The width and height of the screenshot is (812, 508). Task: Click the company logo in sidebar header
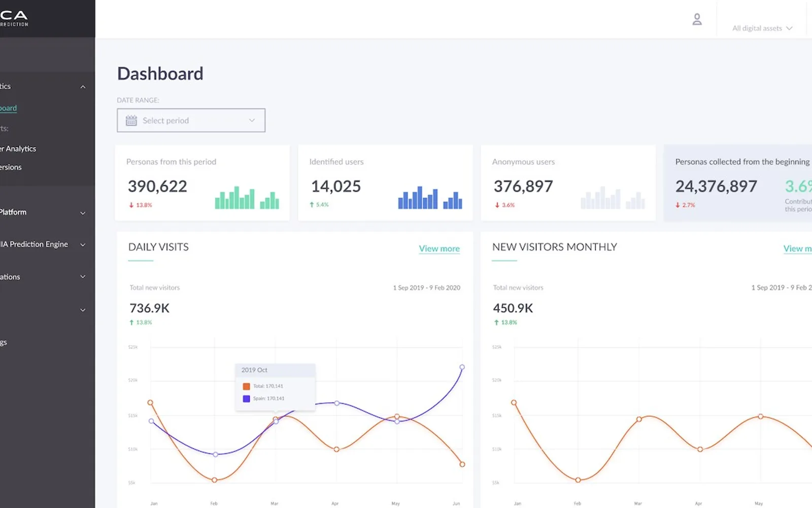point(14,18)
